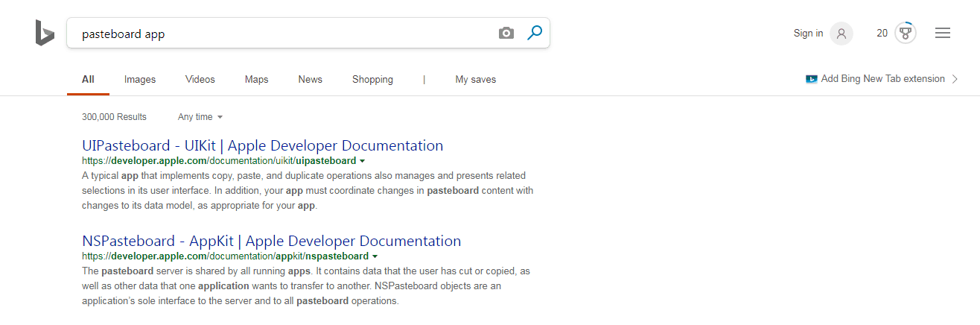
Task: Open My saves tab
Action: pyautogui.click(x=475, y=79)
